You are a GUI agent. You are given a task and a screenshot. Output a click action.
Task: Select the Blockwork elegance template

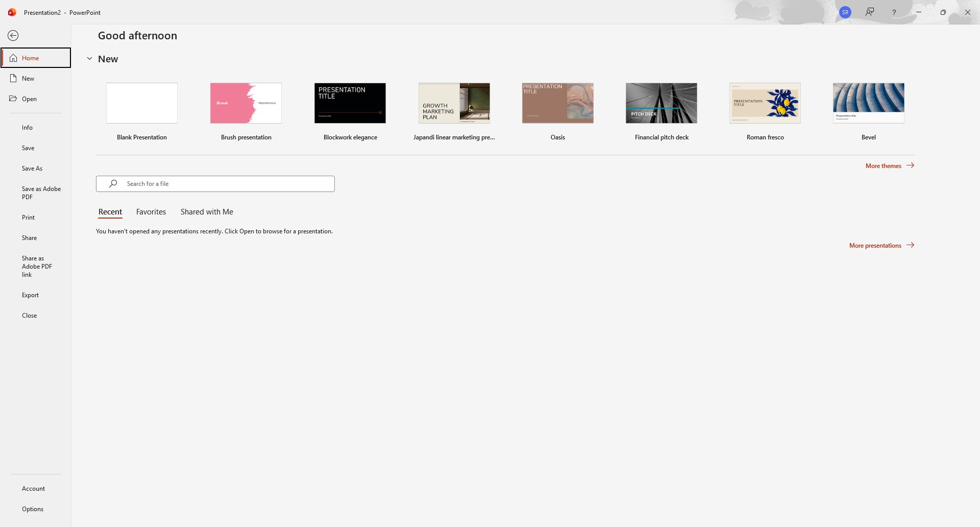[350, 103]
